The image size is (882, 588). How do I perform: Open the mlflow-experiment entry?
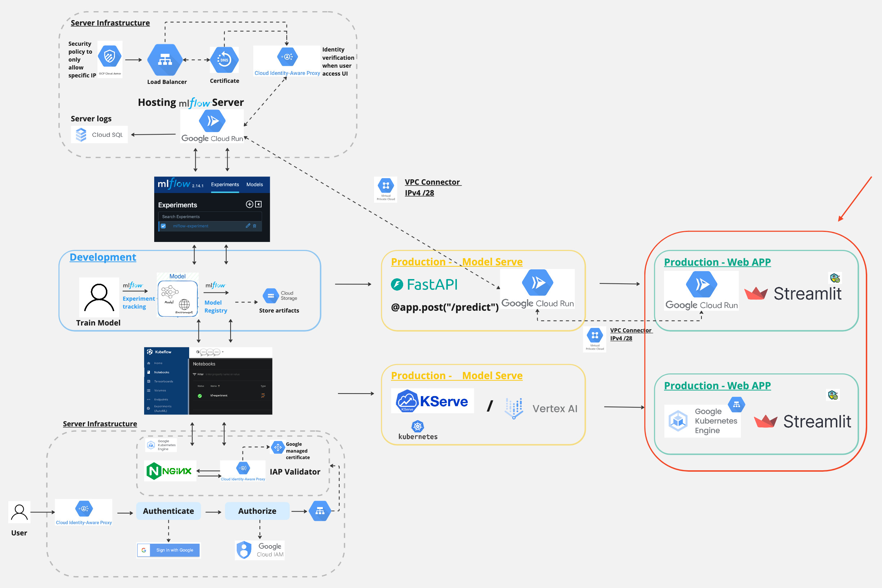(191, 226)
